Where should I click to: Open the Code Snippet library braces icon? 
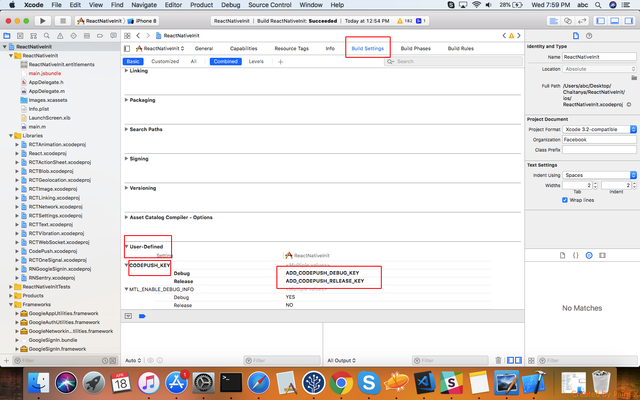[576, 256]
